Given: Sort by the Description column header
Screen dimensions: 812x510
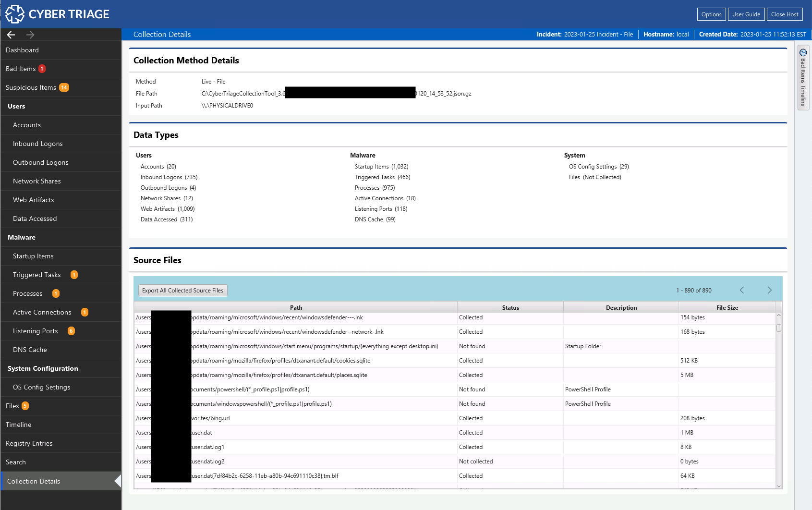Looking at the screenshot, I should (621, 308).
